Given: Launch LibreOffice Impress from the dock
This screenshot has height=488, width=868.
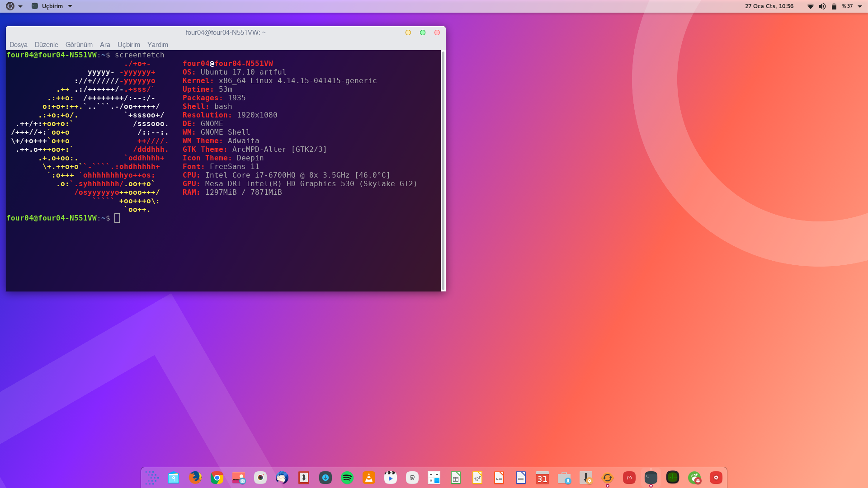Looking at the screenshot, I should coord(499,478).
